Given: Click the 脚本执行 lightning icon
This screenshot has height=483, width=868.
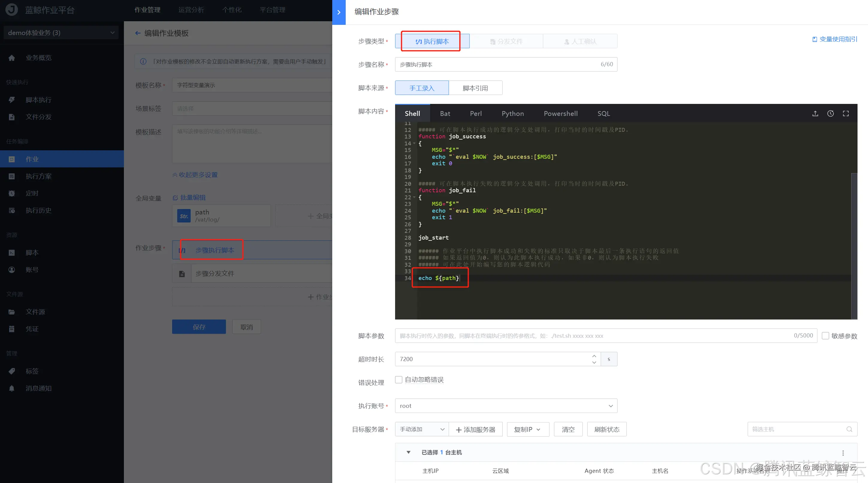Looking at the screenshot, I should (12, 100).
